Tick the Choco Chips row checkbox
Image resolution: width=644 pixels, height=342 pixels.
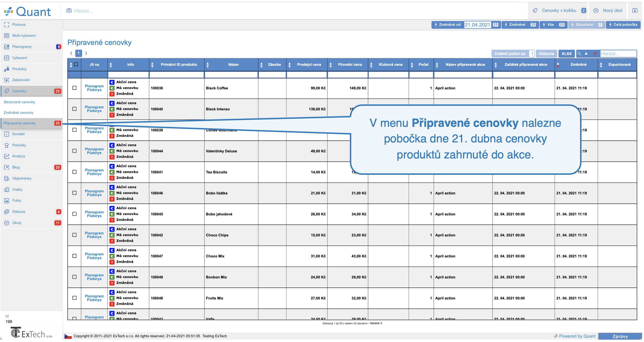click(75, 235)
